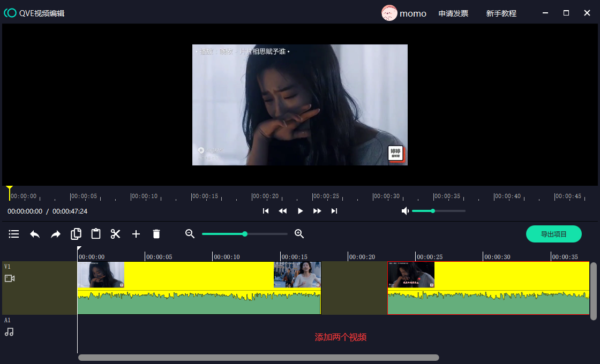The image size is (600, 364).
Task: Click the 导出项目 export button
Action: pos(553,234)
